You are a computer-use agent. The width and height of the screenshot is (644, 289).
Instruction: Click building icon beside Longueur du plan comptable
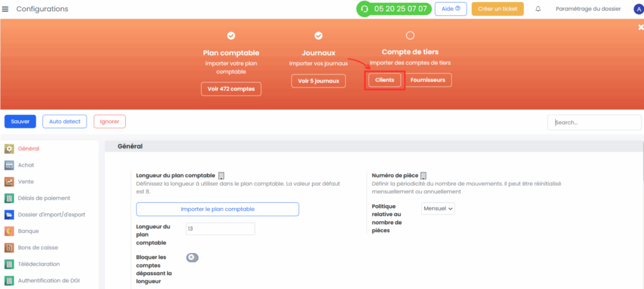[221, 176]
